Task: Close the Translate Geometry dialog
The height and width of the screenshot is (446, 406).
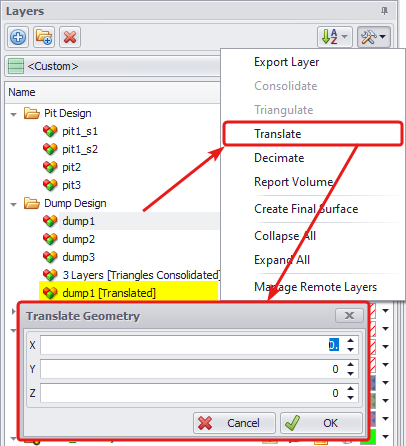Action: click(x=349, y=315)
